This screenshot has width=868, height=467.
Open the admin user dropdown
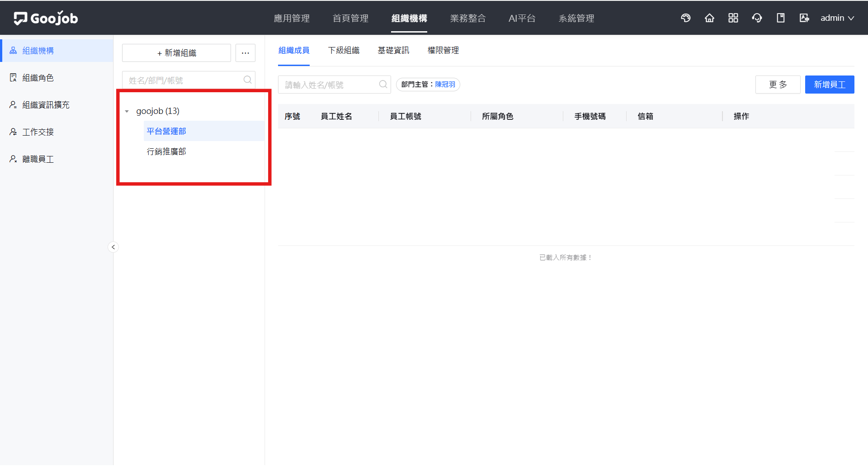pos(837,18)
